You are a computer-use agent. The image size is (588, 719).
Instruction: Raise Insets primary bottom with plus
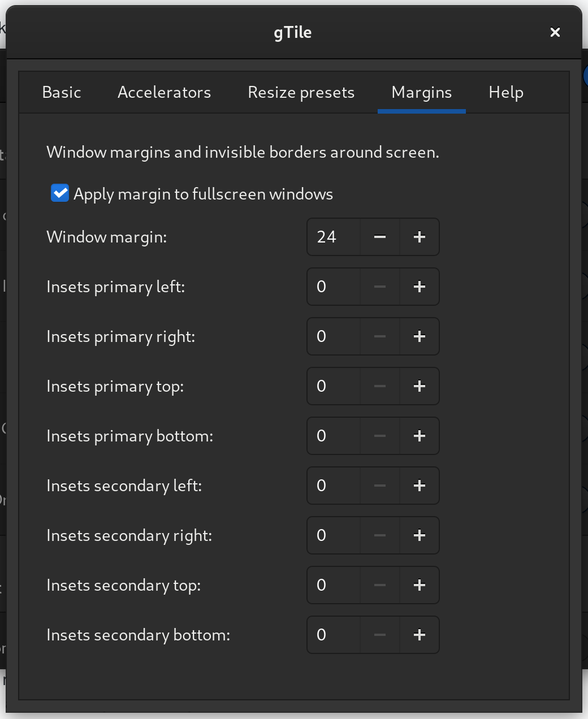click(420, 436)
